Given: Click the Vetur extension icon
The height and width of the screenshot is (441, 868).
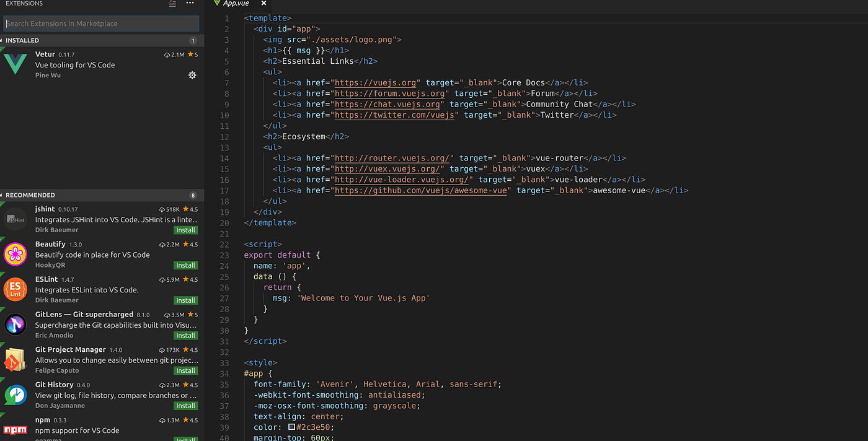Looking at the screenshot, I should pyautogui.click(x=15, y=64).
